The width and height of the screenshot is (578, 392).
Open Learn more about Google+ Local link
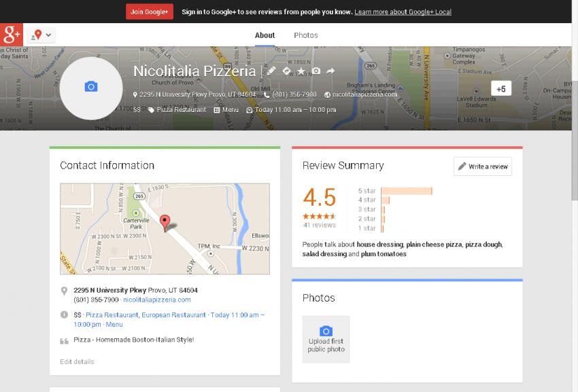403,12
